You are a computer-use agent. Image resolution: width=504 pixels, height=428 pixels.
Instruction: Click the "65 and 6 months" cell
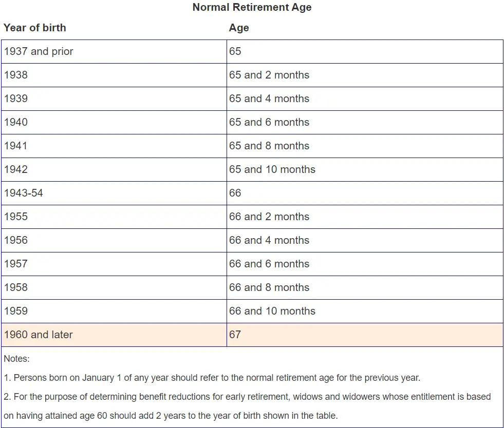click(x=269, y=122)
